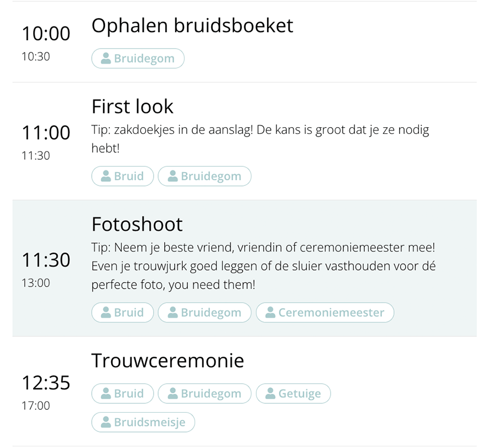Click the 11:30 start time of Fotoshoot
The width and height of the screenshot is (493, 448).
pyautogui.click(x=46, y=260)
